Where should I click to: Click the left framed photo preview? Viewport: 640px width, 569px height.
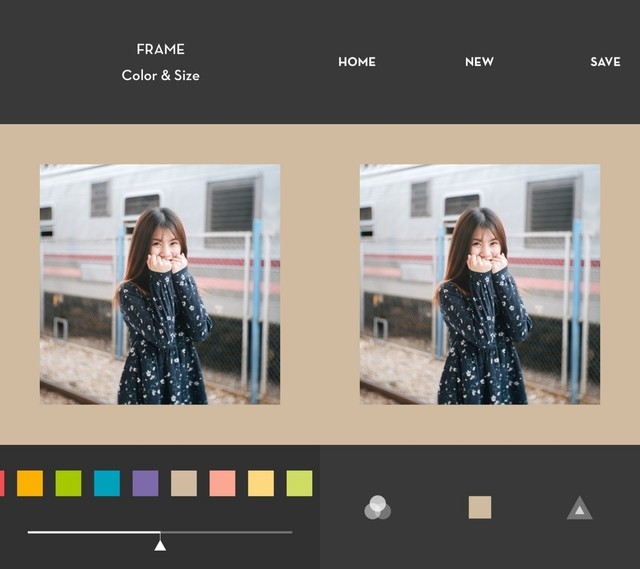pos(160,284)
